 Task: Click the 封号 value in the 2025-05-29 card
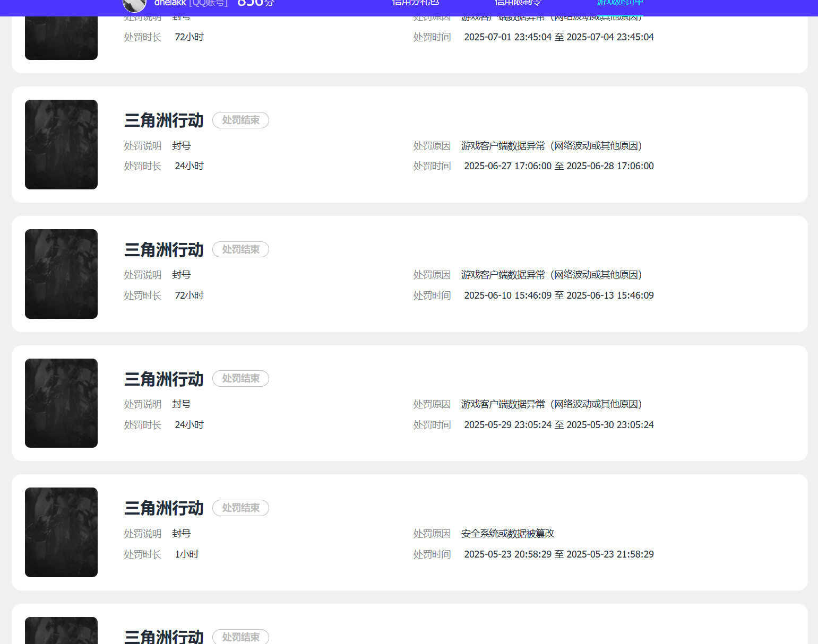point(182,404)
